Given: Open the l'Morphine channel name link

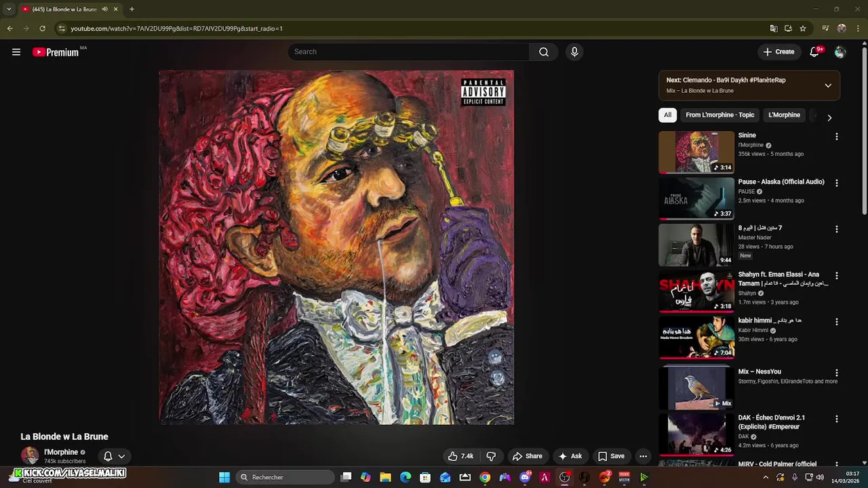Looking at the screenshot, I should click(61, 452).
